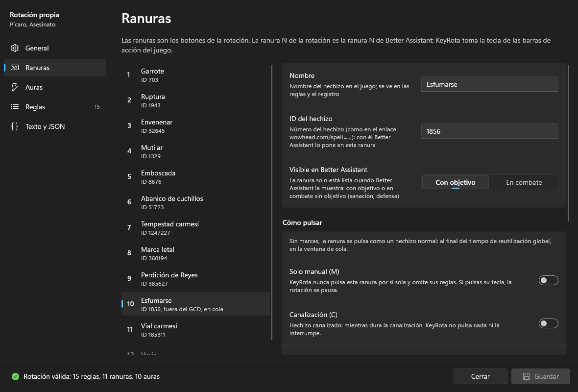578x392 pixels.
Task: Click the Pícaro, Asesinato subtitle
Action: (x=33, y=24)
